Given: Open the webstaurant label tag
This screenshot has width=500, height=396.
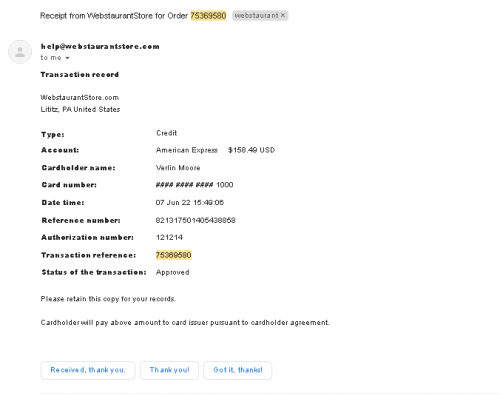Looking at the screenshot, I should click(256, 15).
